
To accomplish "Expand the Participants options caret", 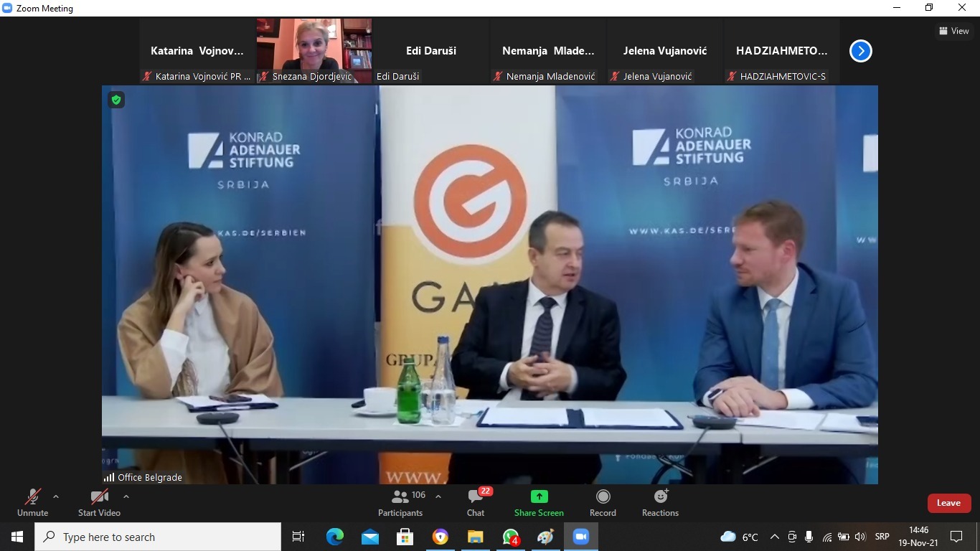I will [438, 496].
